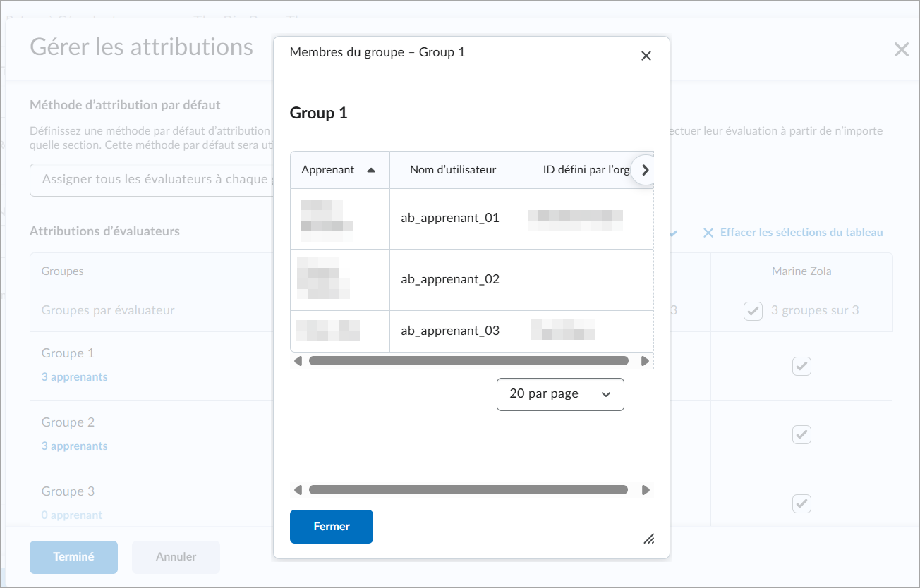Check the box in the Groupe 2 row
The width and height of the screenshot is (920, 588).
(801, 434)
